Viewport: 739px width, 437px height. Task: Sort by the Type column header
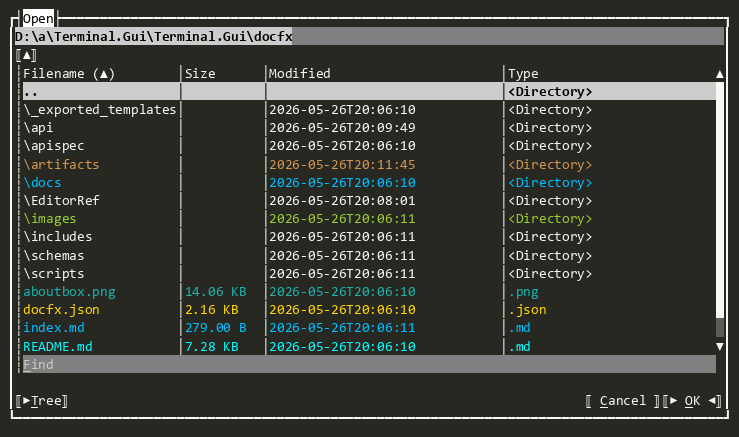[523, 74]
